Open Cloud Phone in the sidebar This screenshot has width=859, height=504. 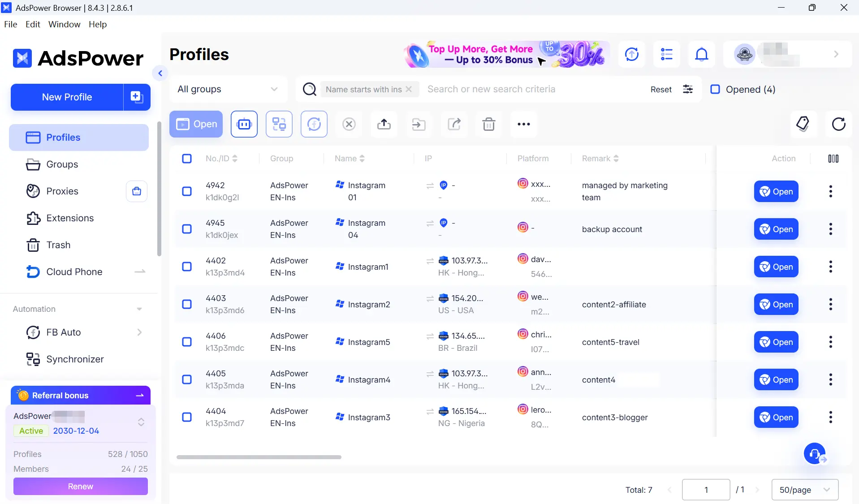coord(79,272)
